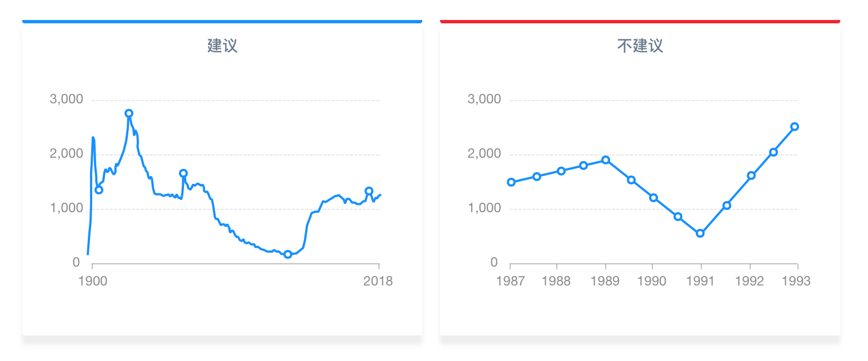The height and width of the screenshot is (361, 868).
Task: Click the first circled marker just after 1900
Action: (99, 190)
